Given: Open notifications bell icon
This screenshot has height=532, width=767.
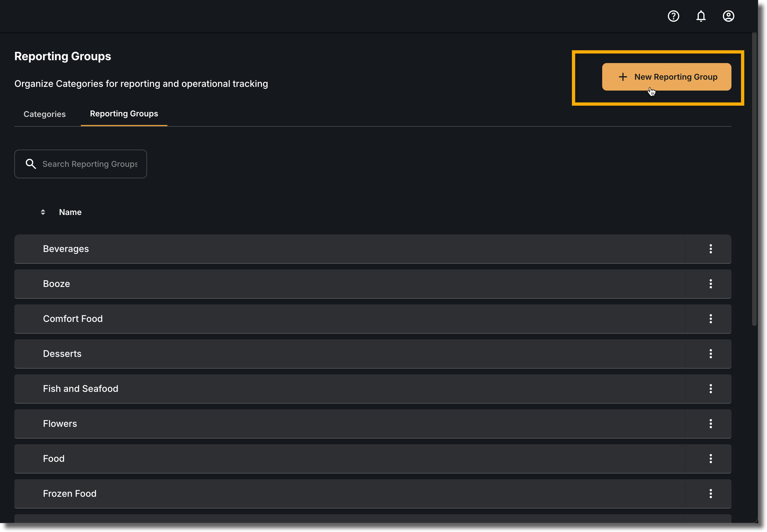Looking at the screenshot, I should (701, 16).
